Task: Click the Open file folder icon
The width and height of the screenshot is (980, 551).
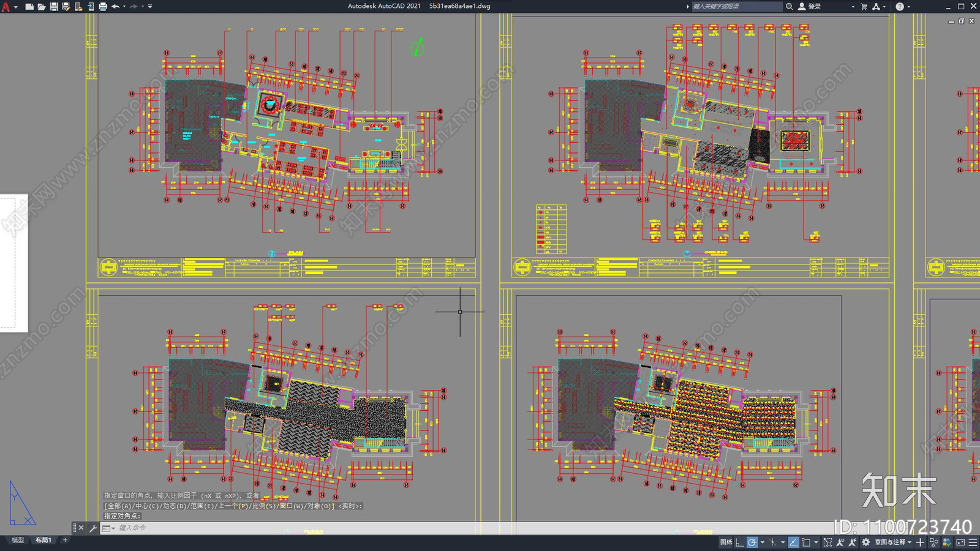Action: coord(42,7)
